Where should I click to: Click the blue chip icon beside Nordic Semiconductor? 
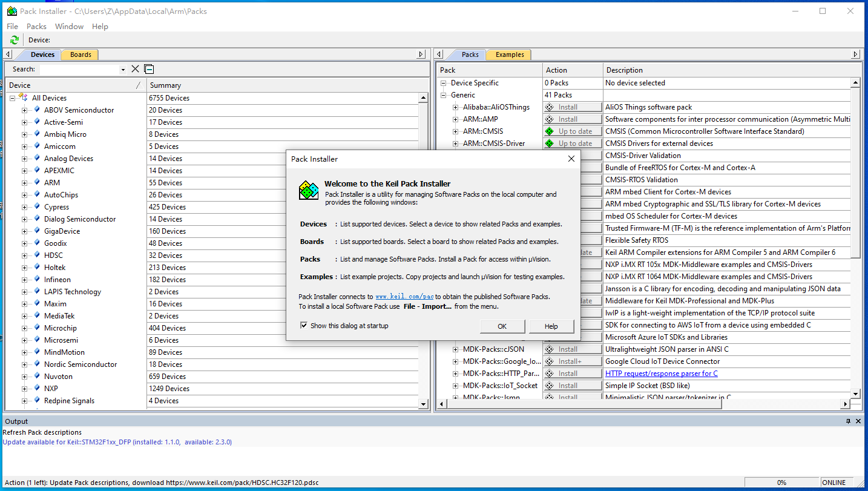pyautogui.click(x=37, y=364)
